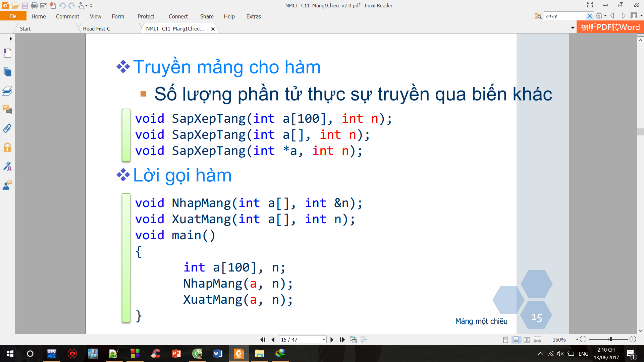Open the Digital Signatures panel

[x=7, y=166]
